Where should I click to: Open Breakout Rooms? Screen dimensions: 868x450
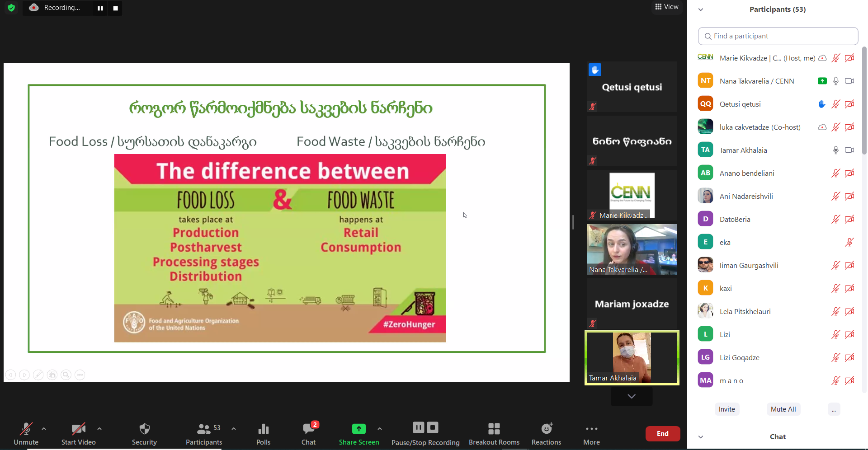point(494,429)
